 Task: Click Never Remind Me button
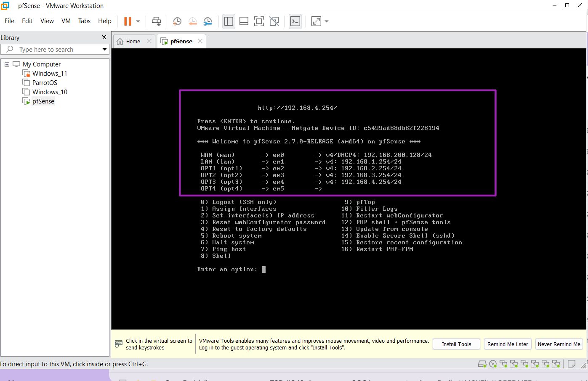(x=559, y=344)
